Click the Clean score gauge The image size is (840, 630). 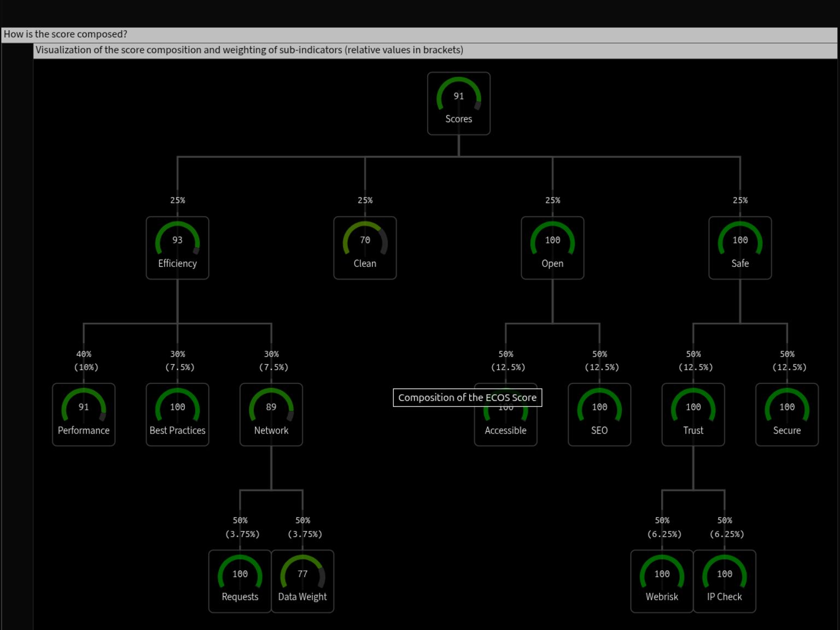tap(365, 248)
